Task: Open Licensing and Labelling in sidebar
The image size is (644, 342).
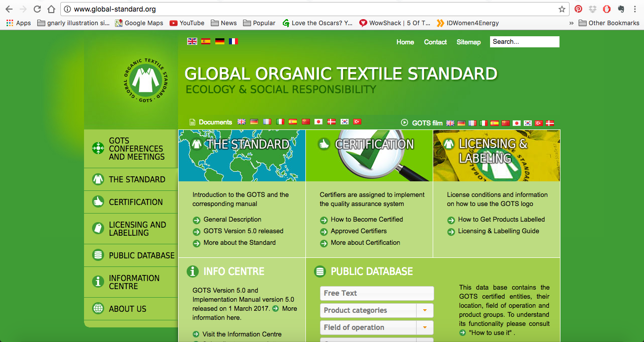Action: click(x=131, y=229)
